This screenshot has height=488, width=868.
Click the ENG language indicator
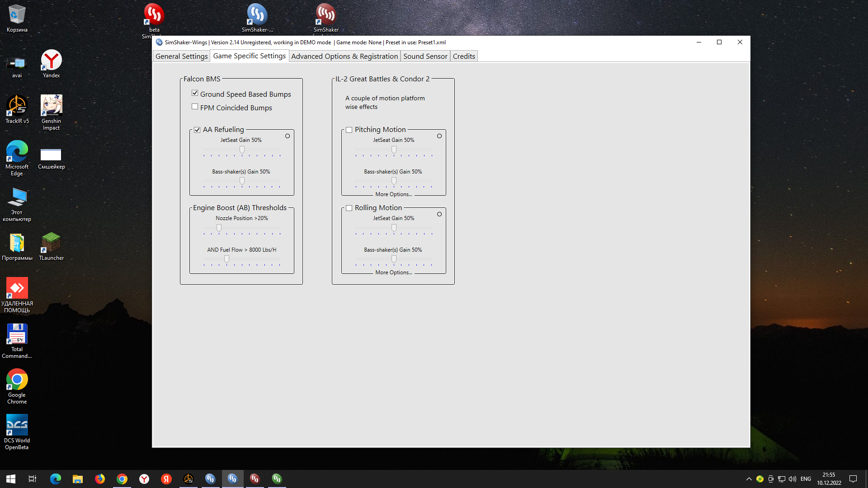coord(806,479)
